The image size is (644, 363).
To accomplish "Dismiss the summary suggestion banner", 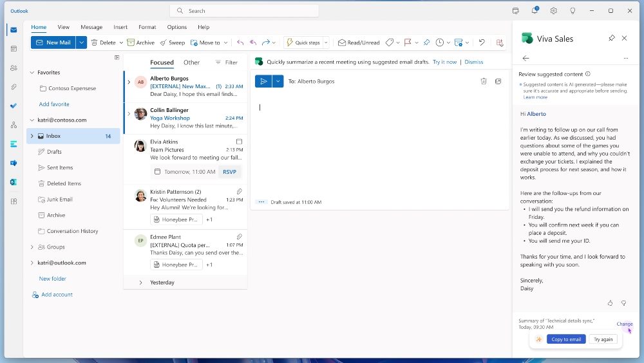I will [473, 62].
